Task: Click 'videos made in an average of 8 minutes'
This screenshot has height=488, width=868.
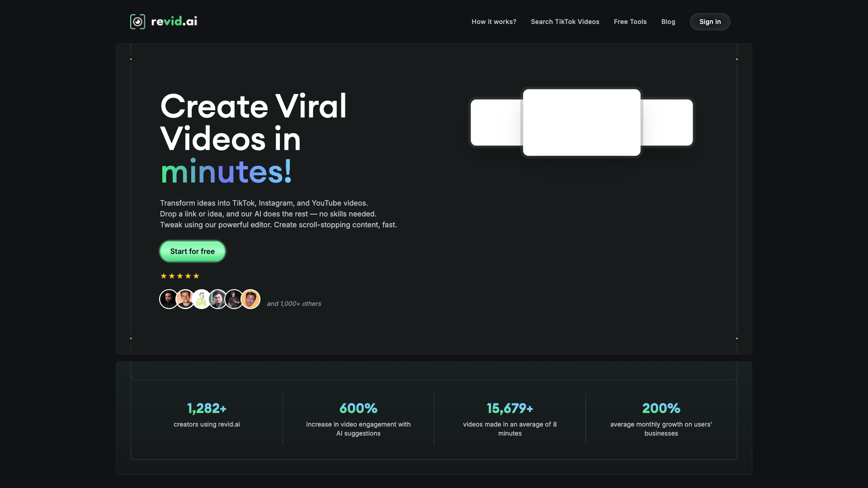Action: (510, 429)
